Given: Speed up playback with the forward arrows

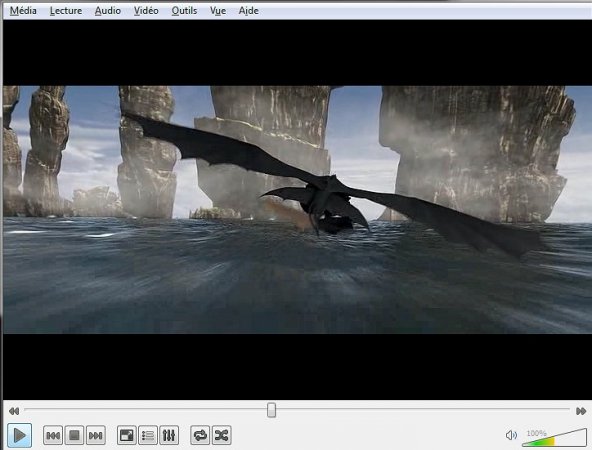Looking at the screenshot, I should pos(581,411).
